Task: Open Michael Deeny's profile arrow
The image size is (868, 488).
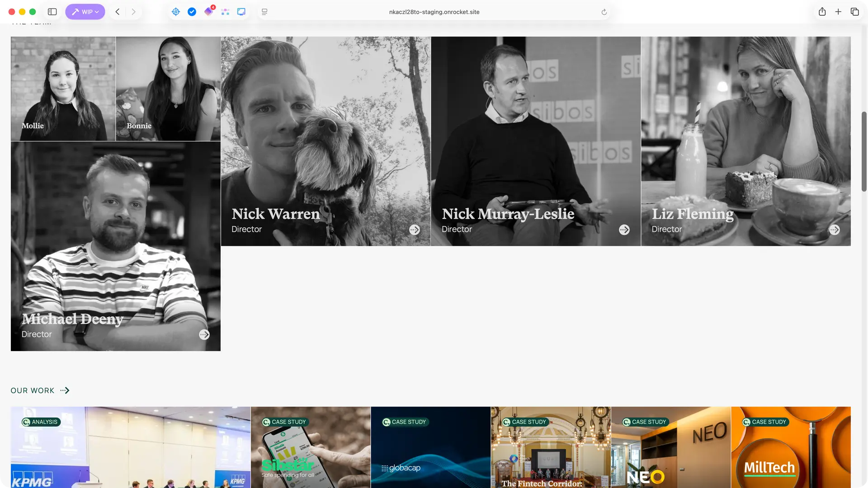Action: pyautogui.click(x=204, y=334)
